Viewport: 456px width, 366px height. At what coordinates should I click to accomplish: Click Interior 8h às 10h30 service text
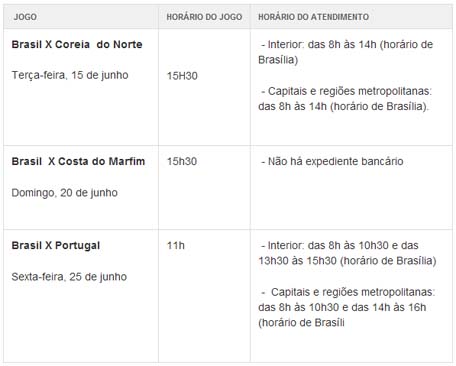[x=340, y=245]
